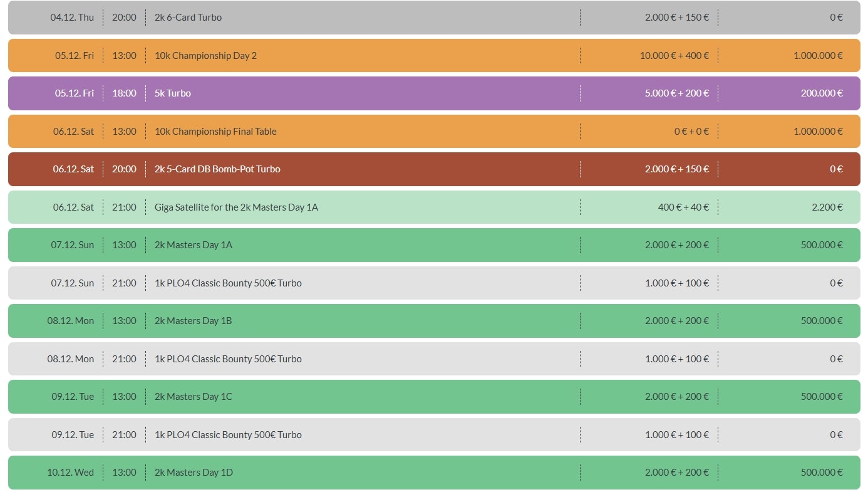Pick Tuesday's 1k PLO4 Classic Bounty Turbo
The image size is (868, 492).
[x=228, y=435]
